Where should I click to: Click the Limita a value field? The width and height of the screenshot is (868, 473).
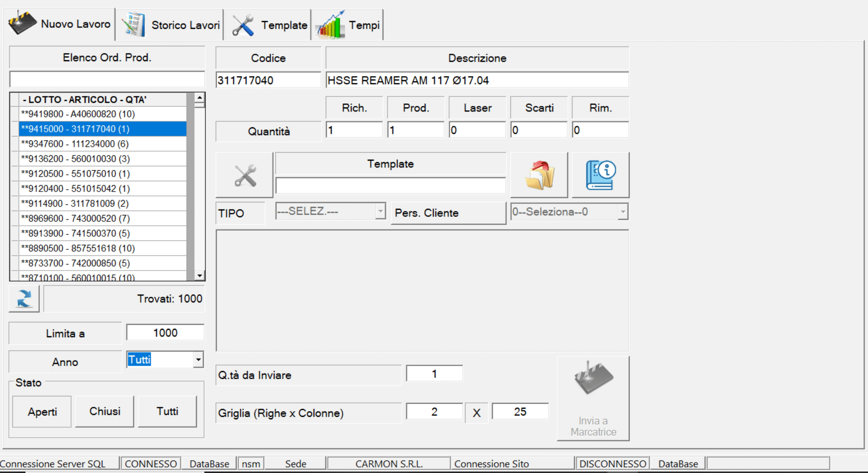tap(165, 333)
